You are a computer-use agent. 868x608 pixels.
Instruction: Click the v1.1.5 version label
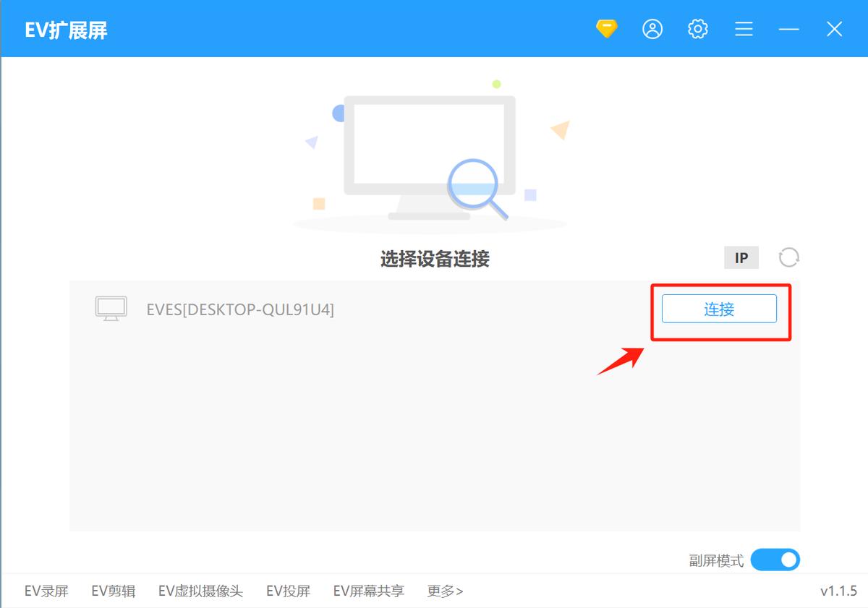838,591
